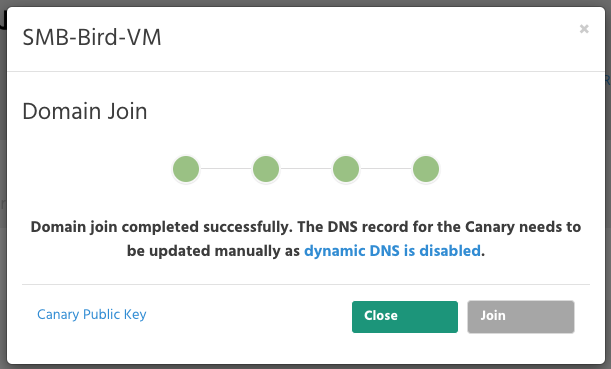Click the third green progress step circle
Image resolution: width=611 pixels, height=369 pixels.
[346, 169]
